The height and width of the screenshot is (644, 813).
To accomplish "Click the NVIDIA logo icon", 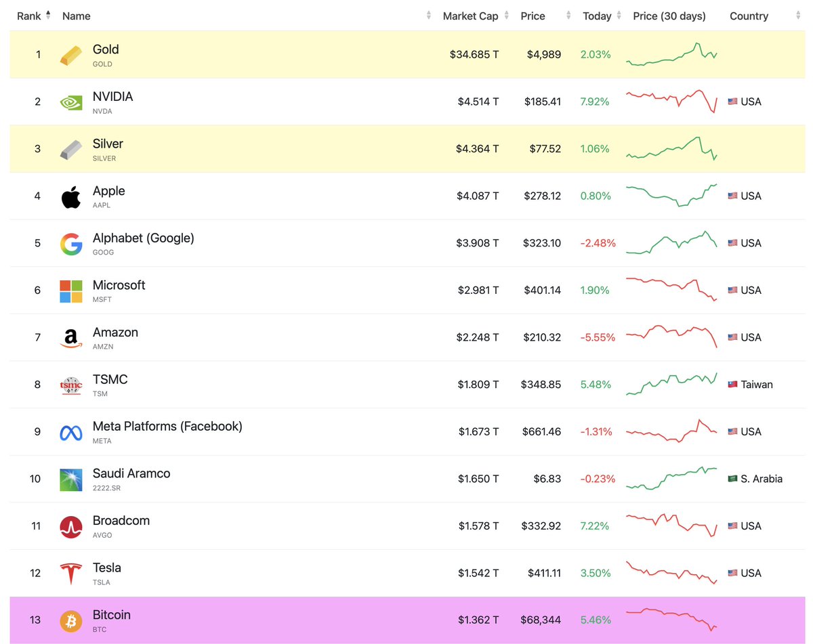I will (x=70, y=101).
